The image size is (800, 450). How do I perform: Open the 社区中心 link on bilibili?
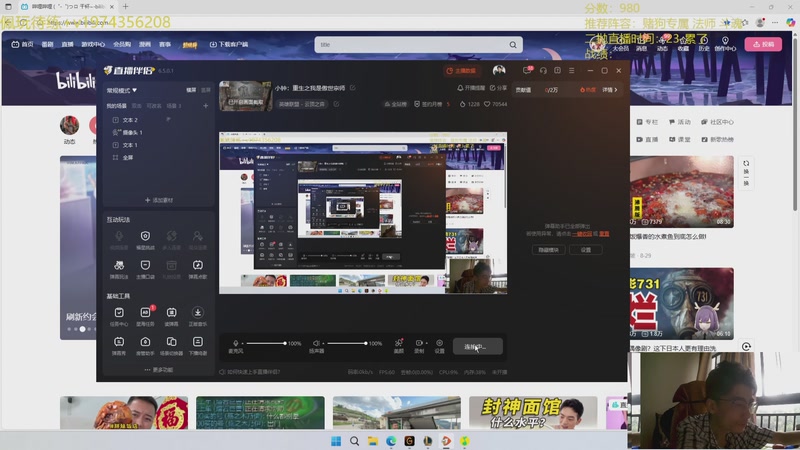[717, 122]
